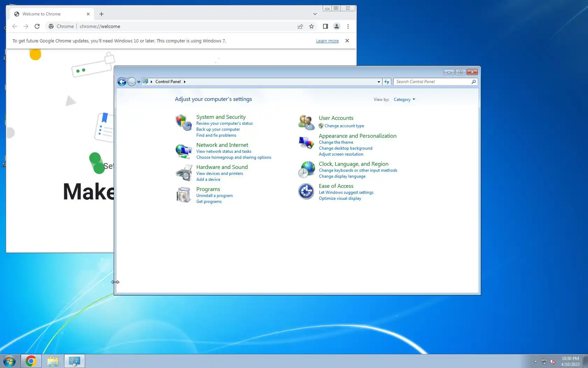The image size is (588, 368).
Task: Open the Chrome profile avatar
Action: pos(337,26)
